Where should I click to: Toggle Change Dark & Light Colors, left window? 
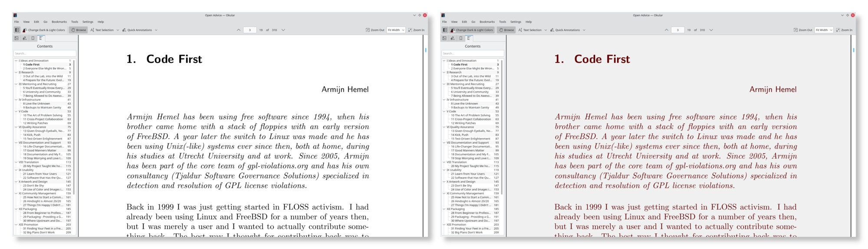44,30
